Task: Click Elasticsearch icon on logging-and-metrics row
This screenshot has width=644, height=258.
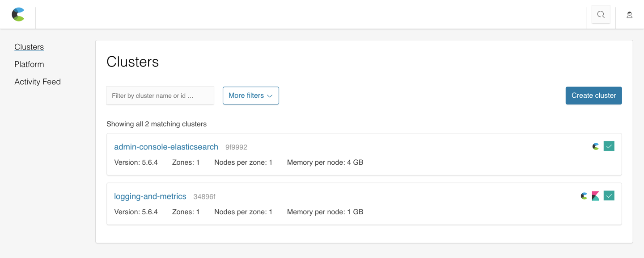Action: (x=584, y=196)
